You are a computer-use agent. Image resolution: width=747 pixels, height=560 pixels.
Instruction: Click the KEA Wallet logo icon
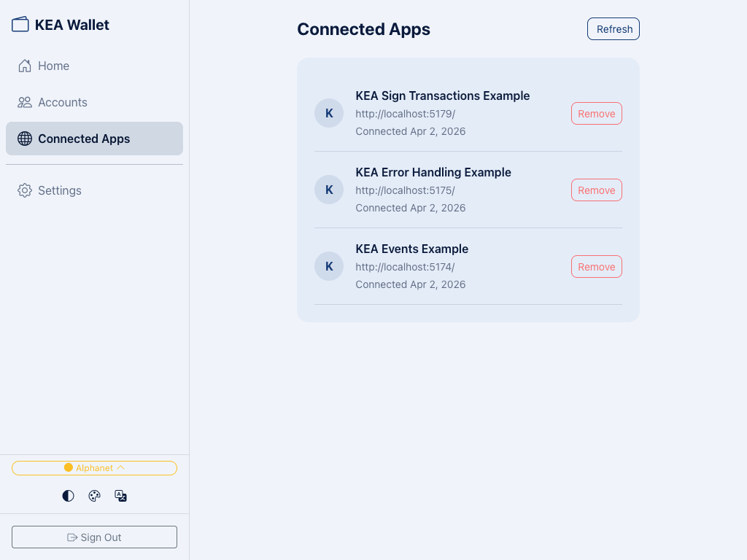(20, 24)
